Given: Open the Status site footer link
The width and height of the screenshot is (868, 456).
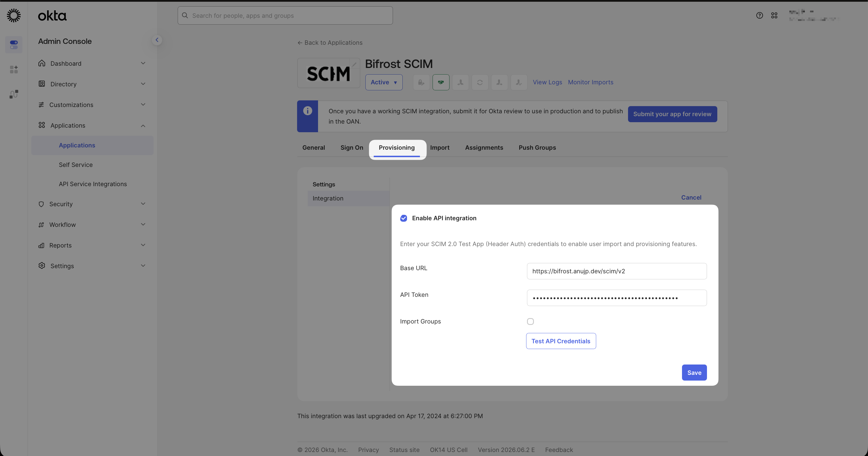Looking at the screenshot, I should click(404, 450).
